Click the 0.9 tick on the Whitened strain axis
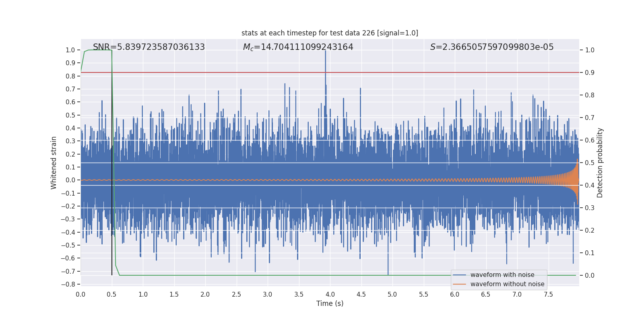644x322 pixels. pyautogui.click(x=70, y=63)
